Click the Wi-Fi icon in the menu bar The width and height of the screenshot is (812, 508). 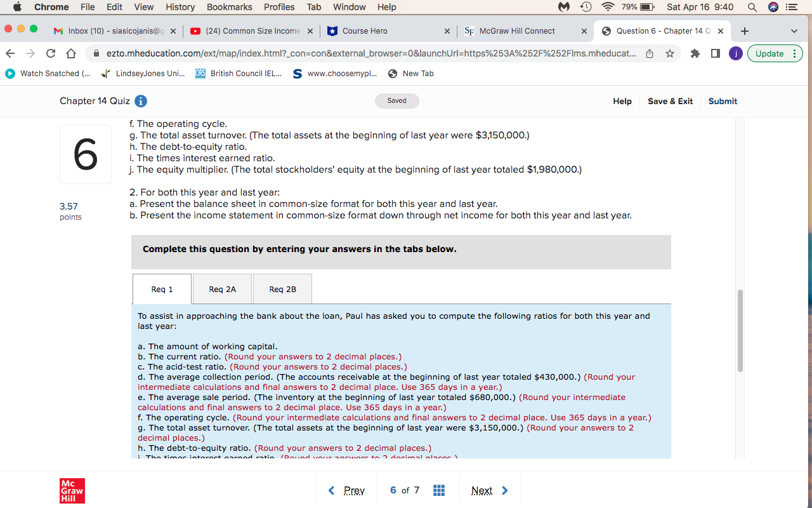click(x=608, y=7)
